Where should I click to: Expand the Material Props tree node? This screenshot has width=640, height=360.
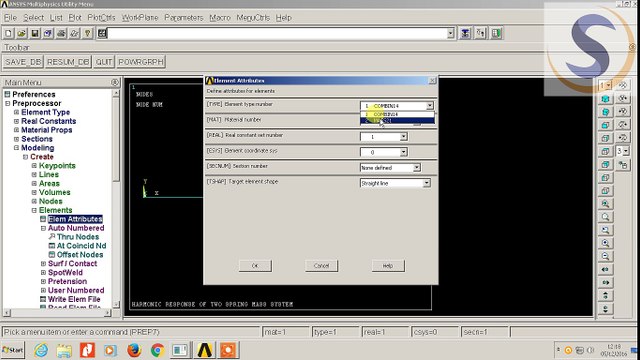pos(16,130)
